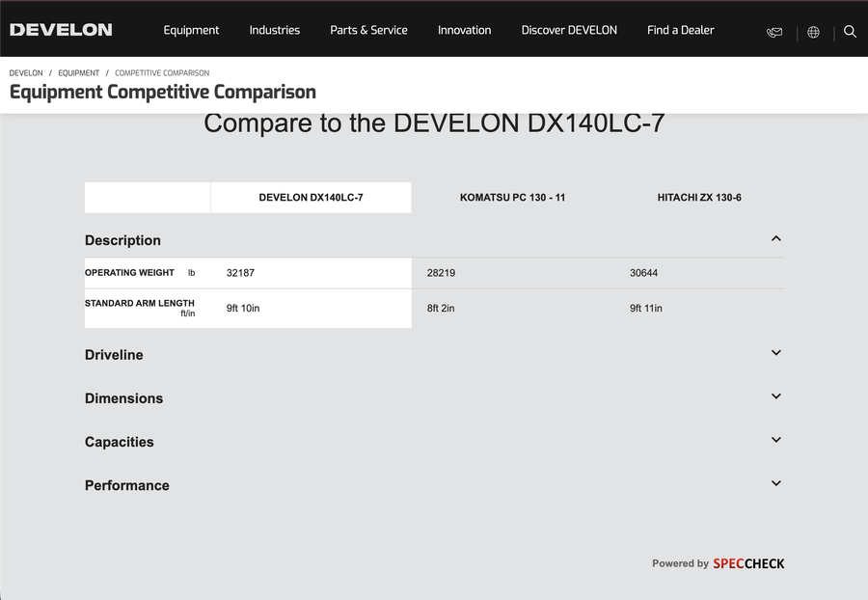868x600 pixels.
Task: Collapse the Description section chevron
Action: [776, 238]
